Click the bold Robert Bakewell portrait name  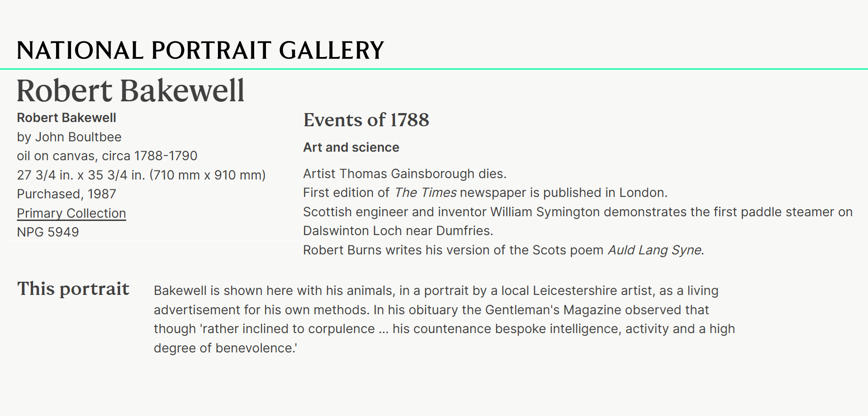66,118
